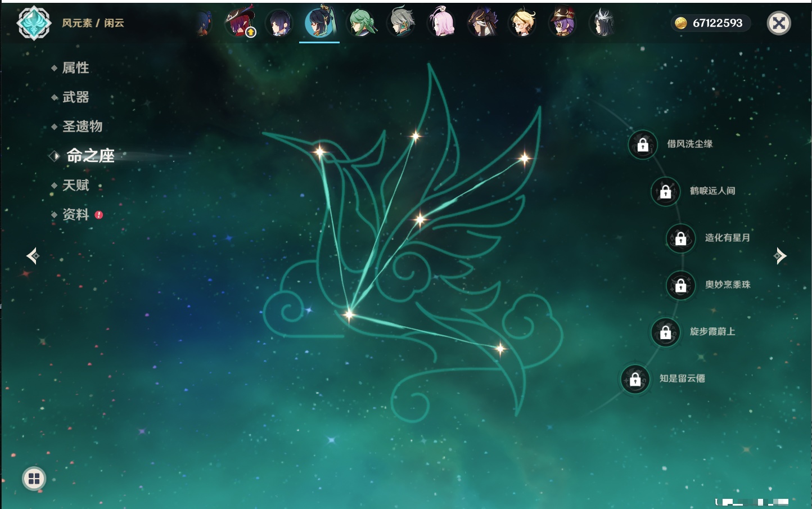The height and width of the screenshot is (509, 812).
Task: Click the Mora gold coin icon
Action: coord(680,23)
